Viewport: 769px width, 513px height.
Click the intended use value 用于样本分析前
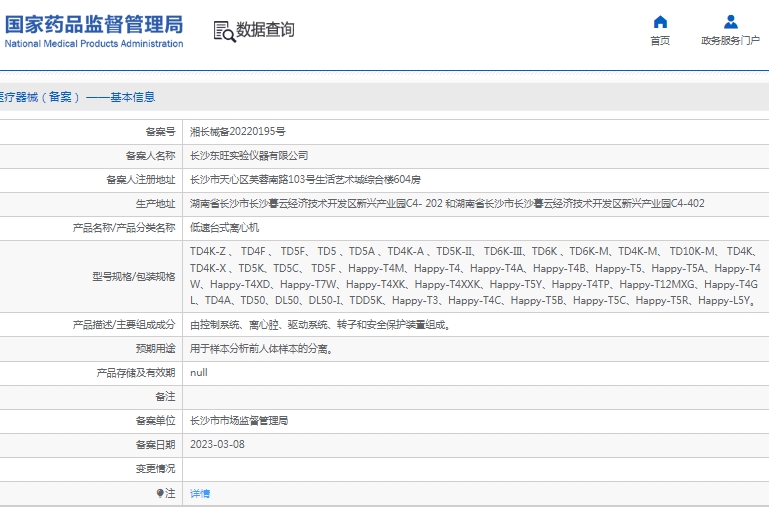(x=261, y=349)
